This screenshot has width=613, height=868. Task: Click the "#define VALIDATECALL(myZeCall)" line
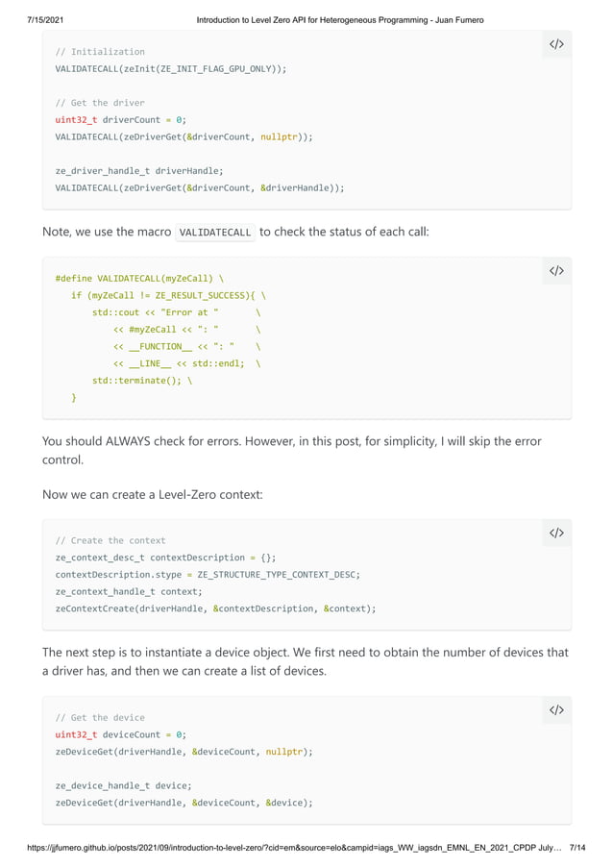(x=139, y=279)
